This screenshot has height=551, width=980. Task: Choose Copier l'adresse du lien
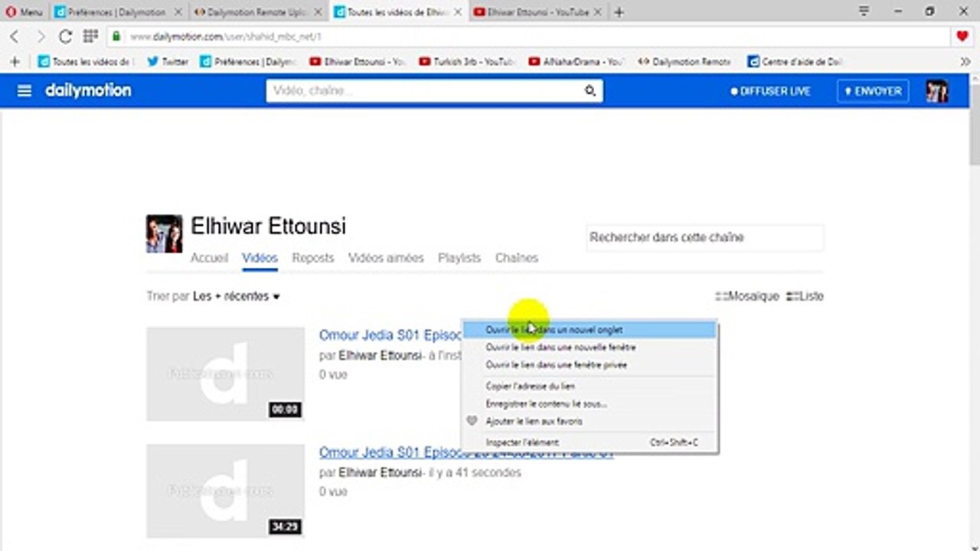coord(590,386)
